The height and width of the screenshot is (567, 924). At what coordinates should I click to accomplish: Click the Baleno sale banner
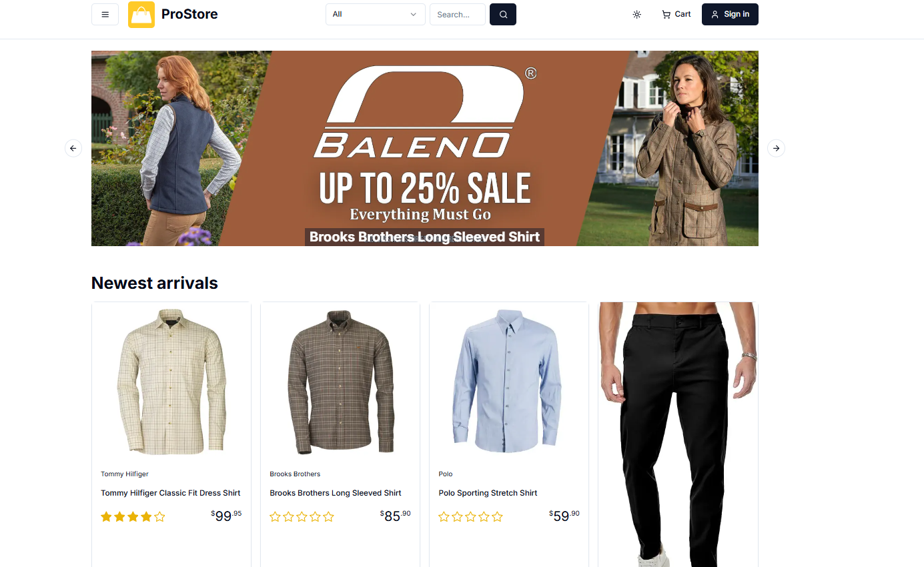425,148
